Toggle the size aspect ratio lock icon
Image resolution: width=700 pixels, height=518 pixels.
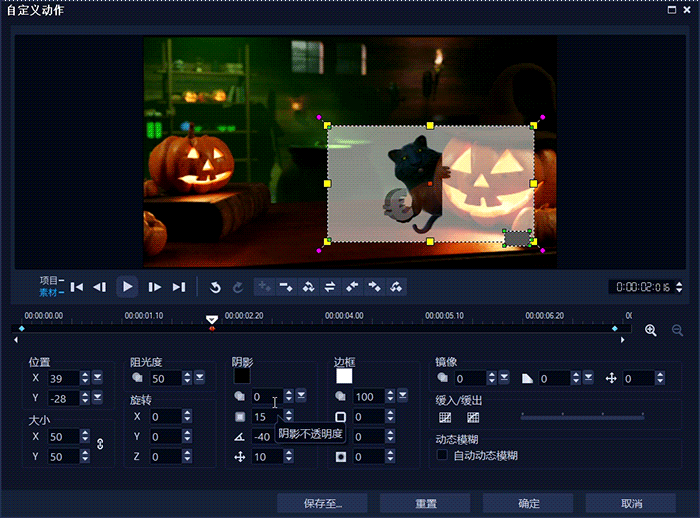99,443
